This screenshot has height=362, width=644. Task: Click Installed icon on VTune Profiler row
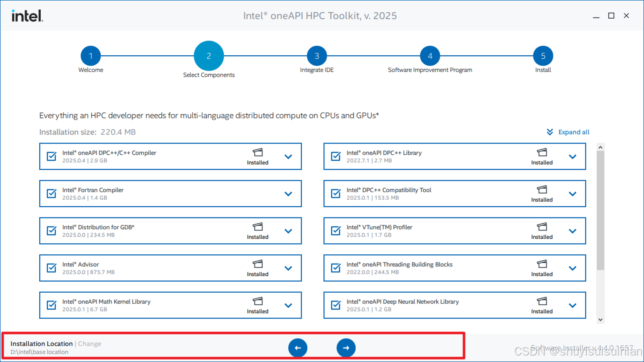coord(542,227)
